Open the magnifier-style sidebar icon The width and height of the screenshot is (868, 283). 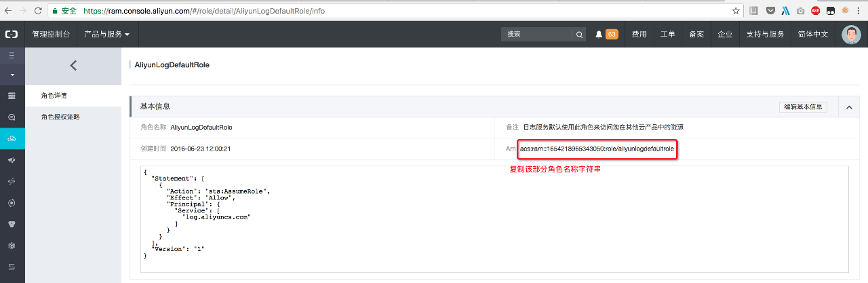point(12,117)
